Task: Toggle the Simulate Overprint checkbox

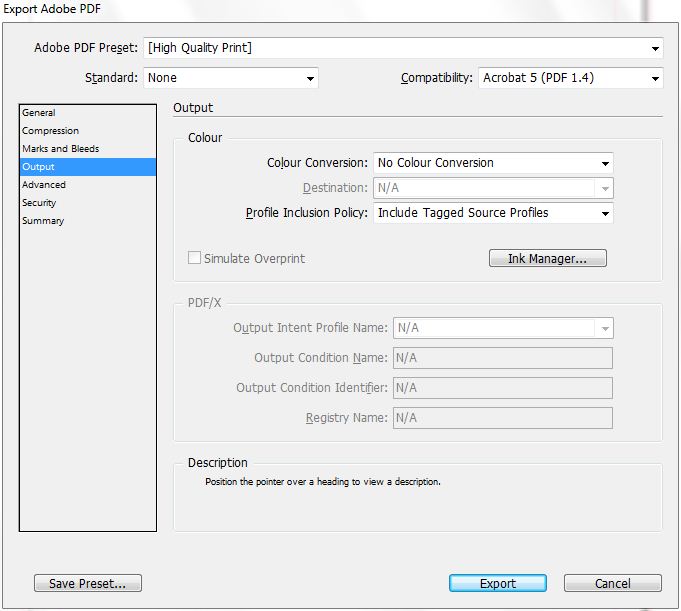Action: click(x=194, y=258)
